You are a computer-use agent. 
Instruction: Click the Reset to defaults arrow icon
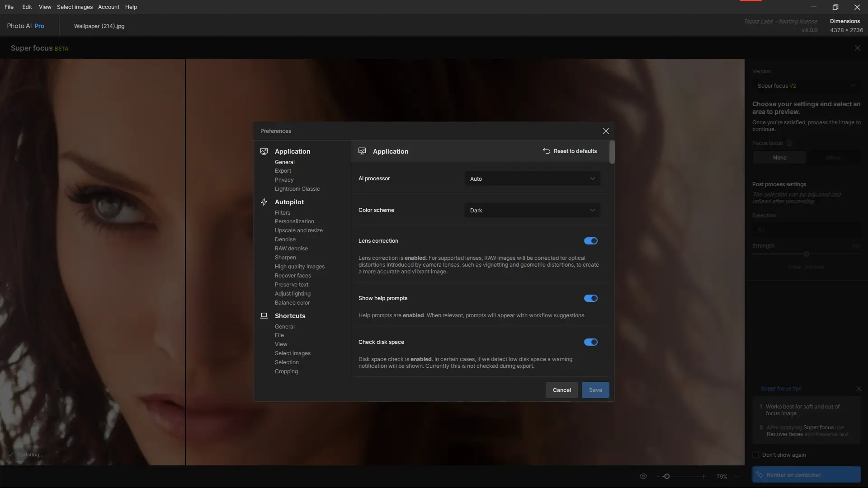click(x=546, y=151)
